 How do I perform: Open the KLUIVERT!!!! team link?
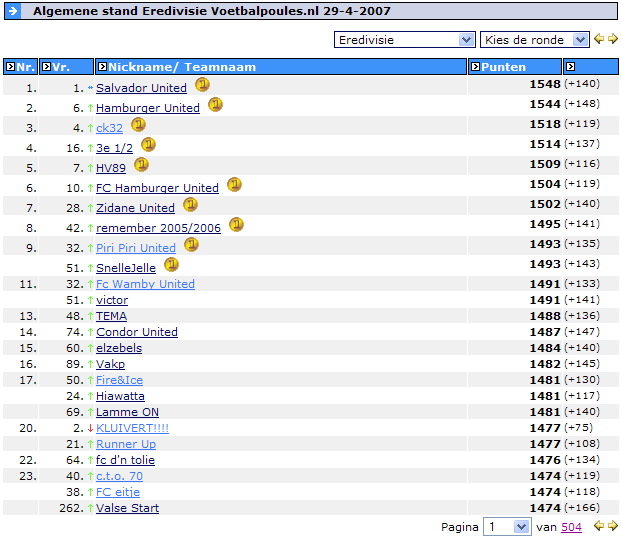coord(132,428)
